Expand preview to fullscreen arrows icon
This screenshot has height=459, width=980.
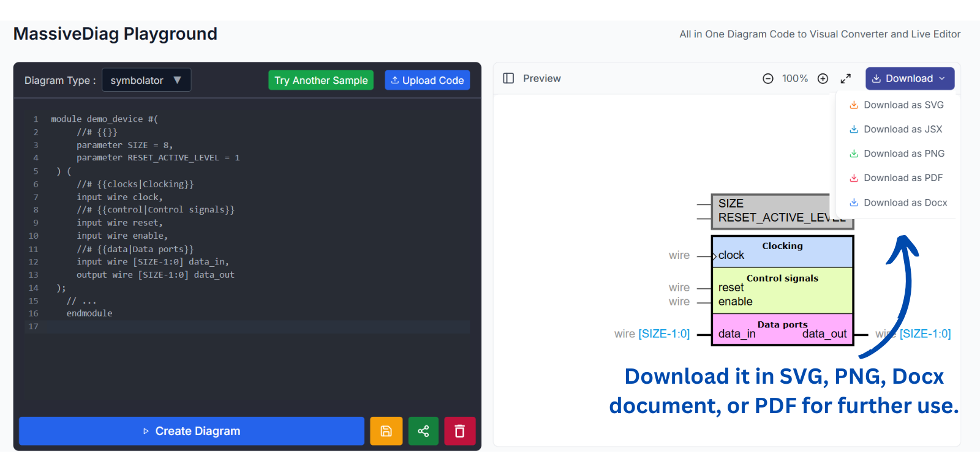click(x=846, y=78)
